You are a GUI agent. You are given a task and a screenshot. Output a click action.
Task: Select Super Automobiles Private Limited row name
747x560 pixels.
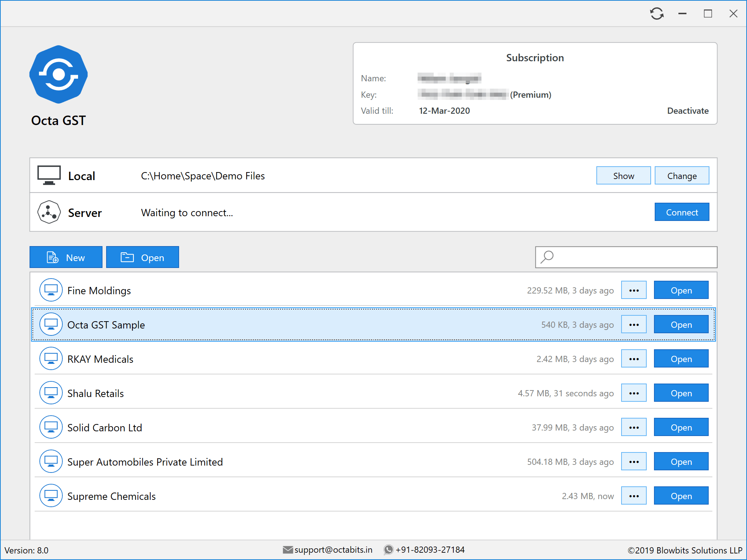145,462
